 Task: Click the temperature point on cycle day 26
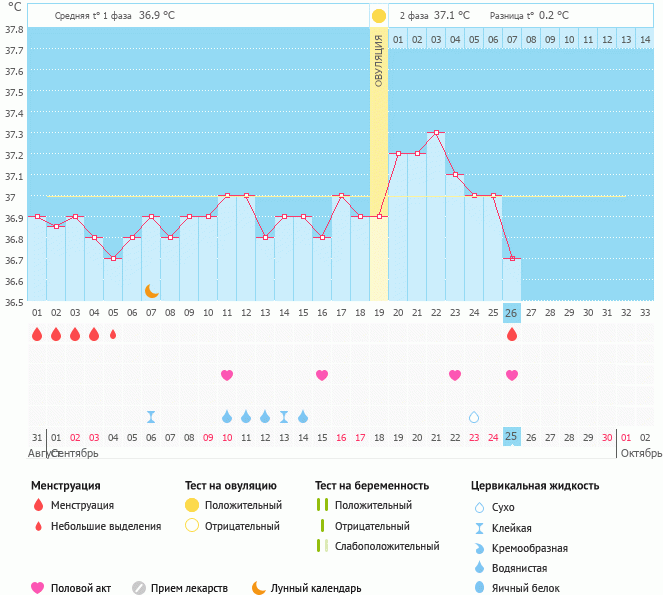click(512, 259)
